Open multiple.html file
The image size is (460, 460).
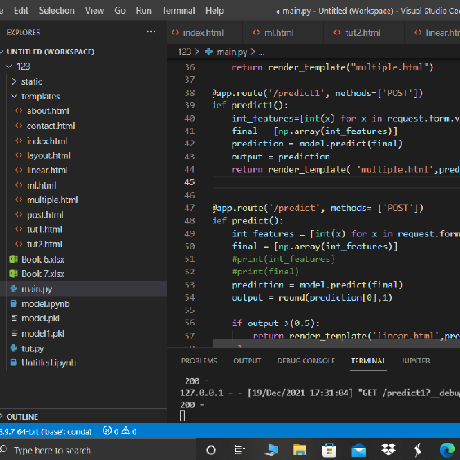click(53, 200)
